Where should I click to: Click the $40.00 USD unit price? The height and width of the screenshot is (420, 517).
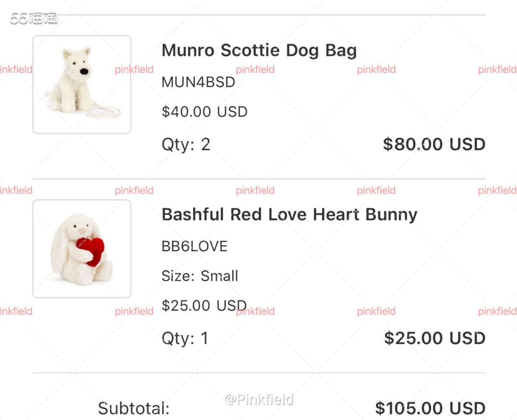click(x=204, y=112)
